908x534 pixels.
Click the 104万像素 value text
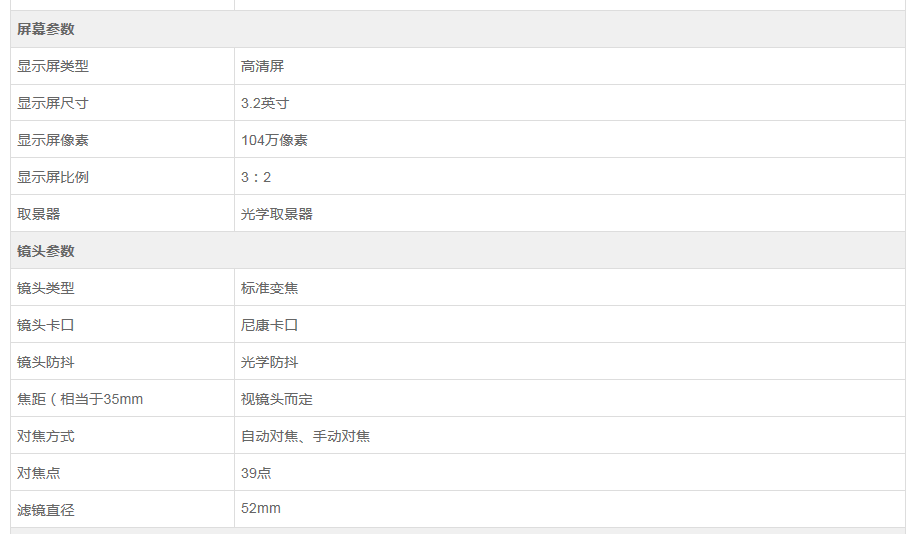[274, 140]
